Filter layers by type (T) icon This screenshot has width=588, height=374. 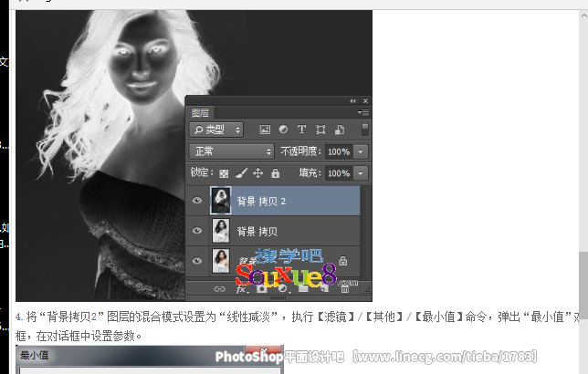(301, 130)
